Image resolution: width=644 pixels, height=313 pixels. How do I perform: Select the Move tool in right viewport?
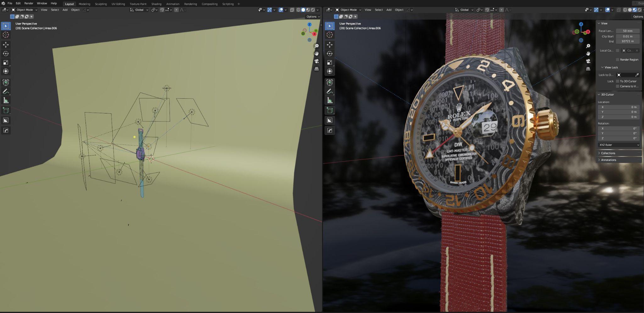point(330,45)
